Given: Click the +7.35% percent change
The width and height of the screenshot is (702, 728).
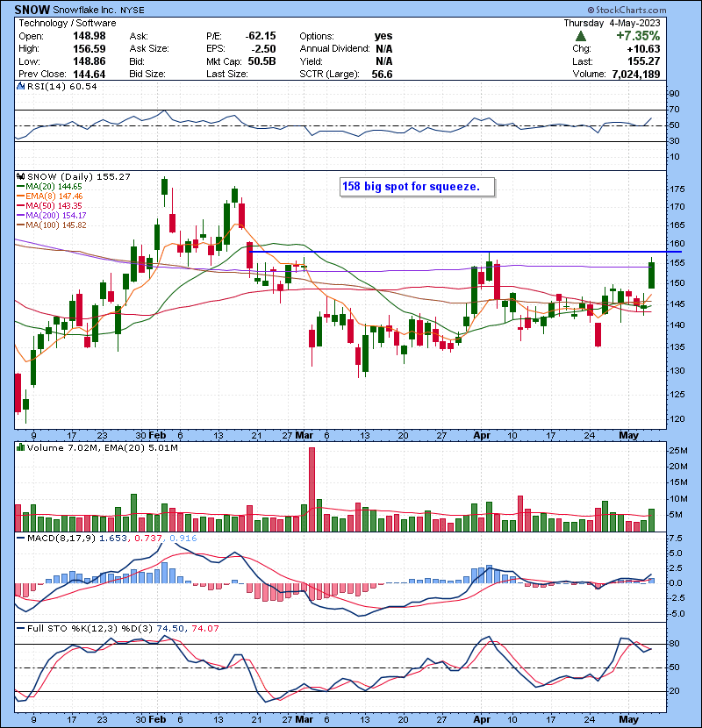Looking at the screenshot, I should [638, 36].
